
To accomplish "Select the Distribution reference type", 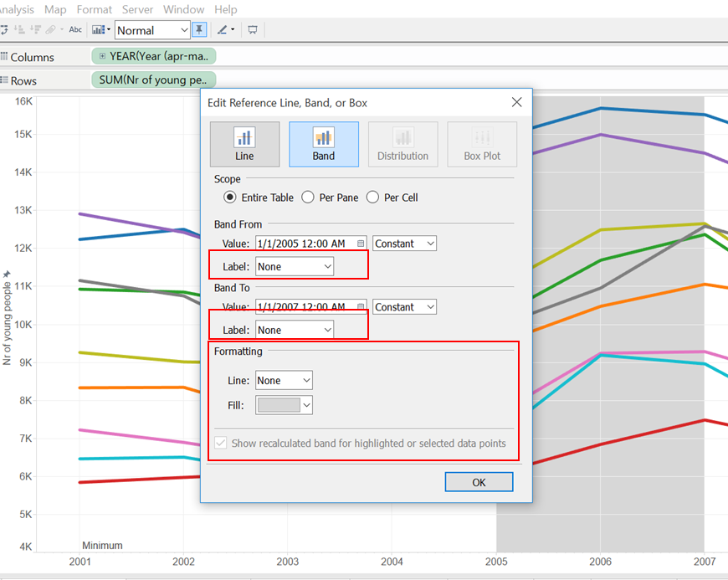I will click(x=403, y=145).
